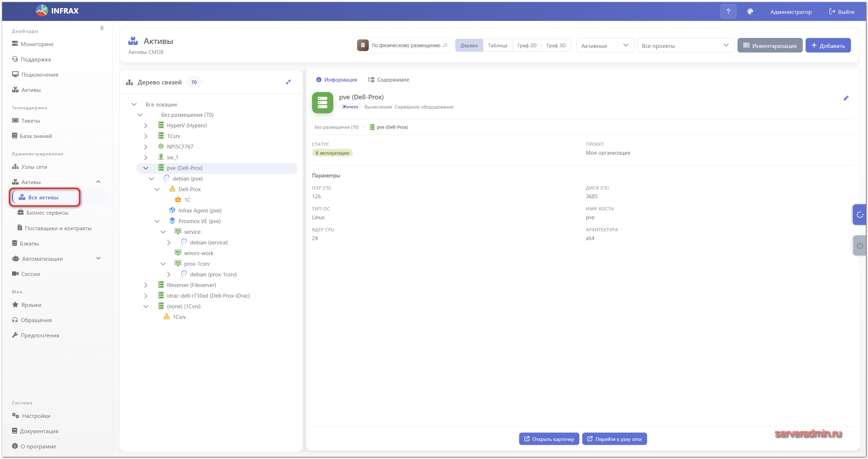The height and width of the screenshot is (459, 868).
Task: Switch view to Таблица mode
Action: point(497,45)
